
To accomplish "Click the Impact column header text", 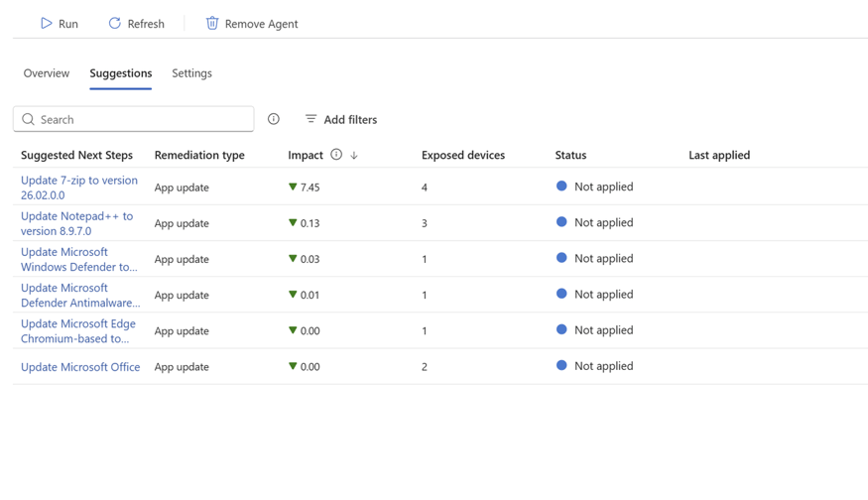I will pyautogui.click(x=306, y=155).
